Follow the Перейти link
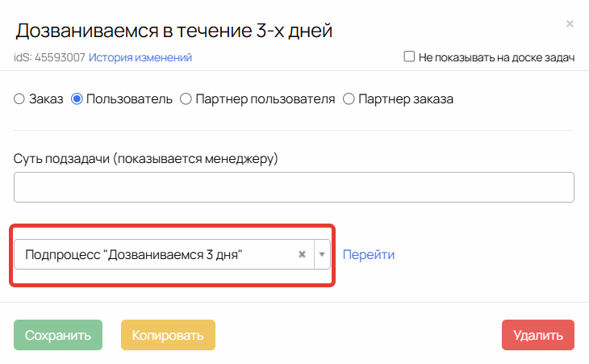The image size is (589, 364). click(369, 255)
